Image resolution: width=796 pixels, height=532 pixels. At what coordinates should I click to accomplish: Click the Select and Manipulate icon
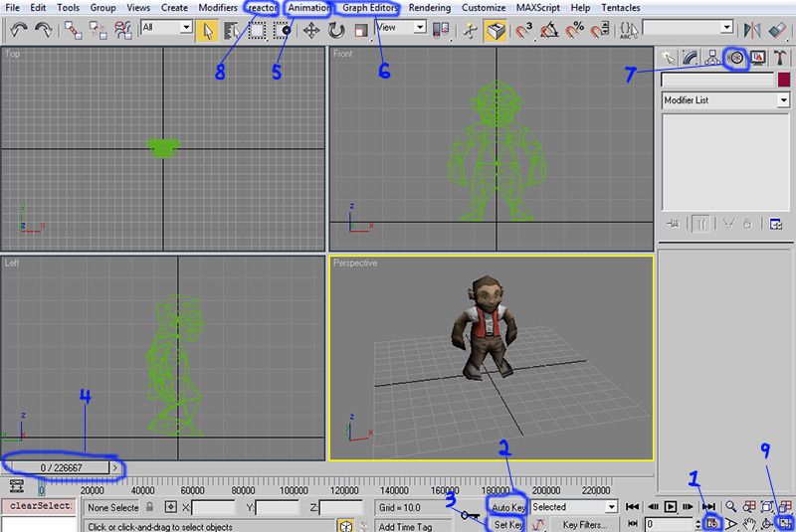click(470, 31)
